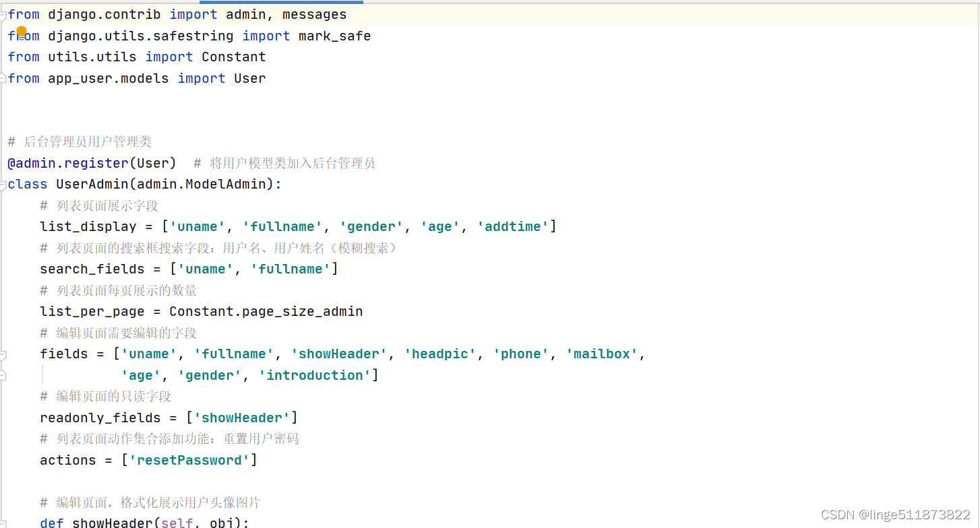This screenshot has height=528, width=980.
Task: Click the comment '# 编辑页面的只读字段'
Action: [106, 396]
